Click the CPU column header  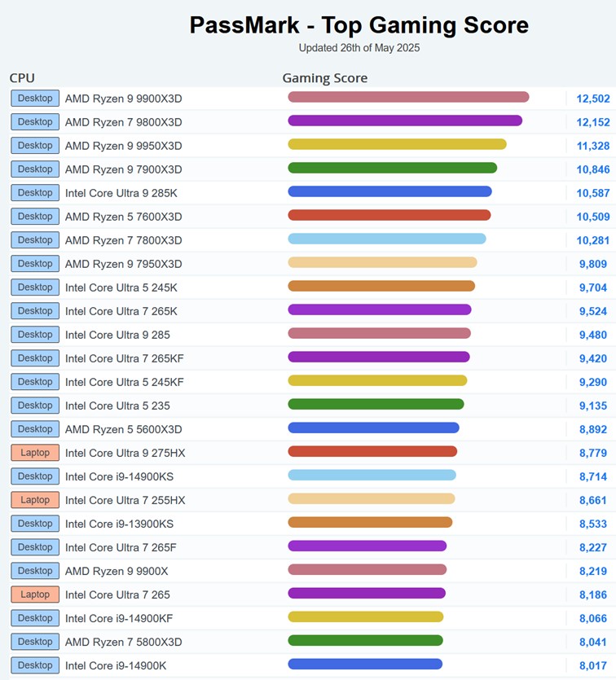(22, 78)
